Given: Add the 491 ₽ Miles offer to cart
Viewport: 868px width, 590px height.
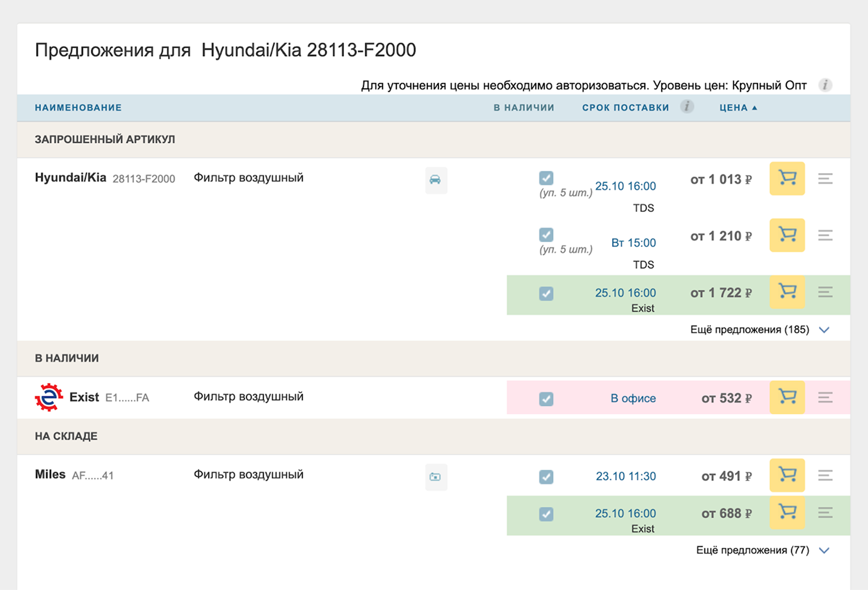Looking at the screenshot, I should coord(787,475).
